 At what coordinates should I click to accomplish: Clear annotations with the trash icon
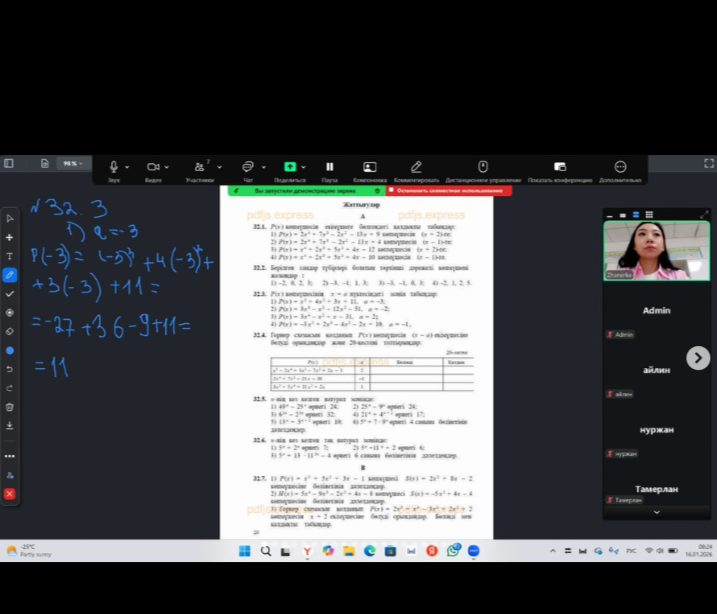tap(10, 407)
